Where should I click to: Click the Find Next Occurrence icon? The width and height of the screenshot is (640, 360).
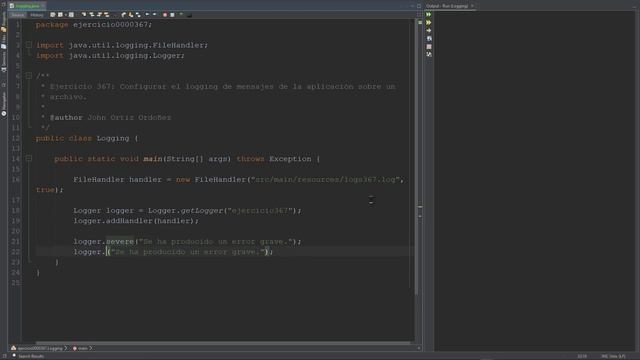pos(99,15)
